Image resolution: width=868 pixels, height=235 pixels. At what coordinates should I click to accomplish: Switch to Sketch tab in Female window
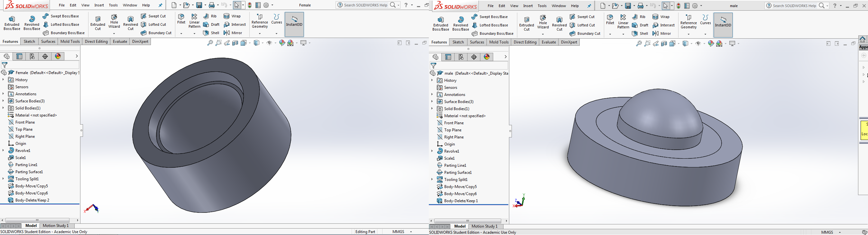click(29, 42)
